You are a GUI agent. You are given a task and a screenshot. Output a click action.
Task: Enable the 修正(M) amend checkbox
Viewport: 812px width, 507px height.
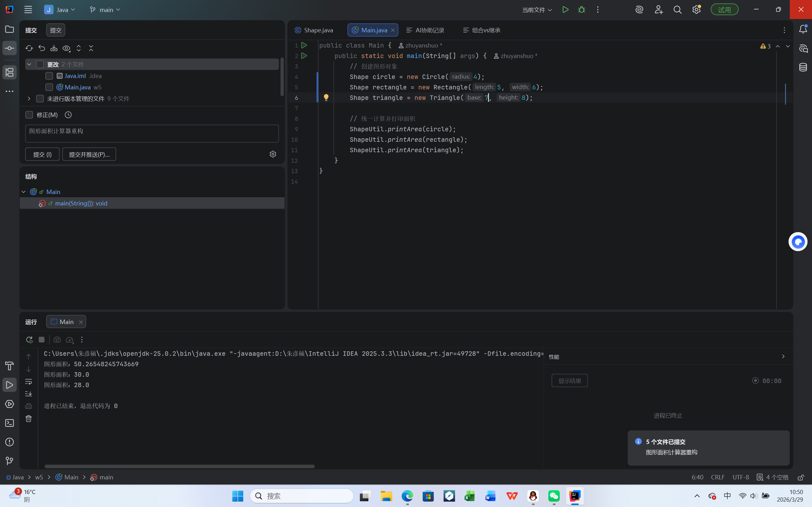point(29,115)
